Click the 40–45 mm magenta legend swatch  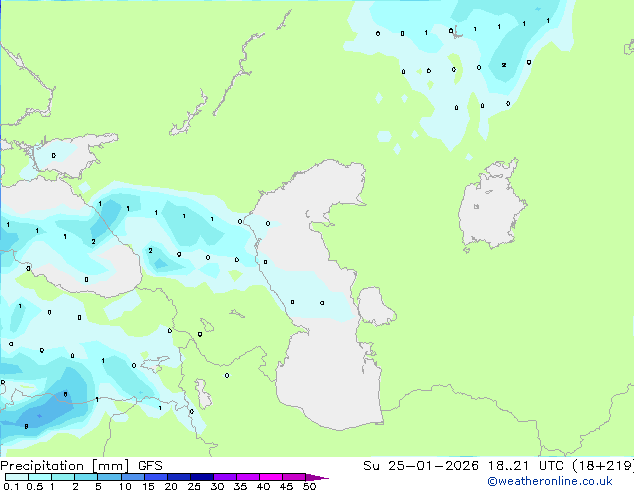pos(271,477)
